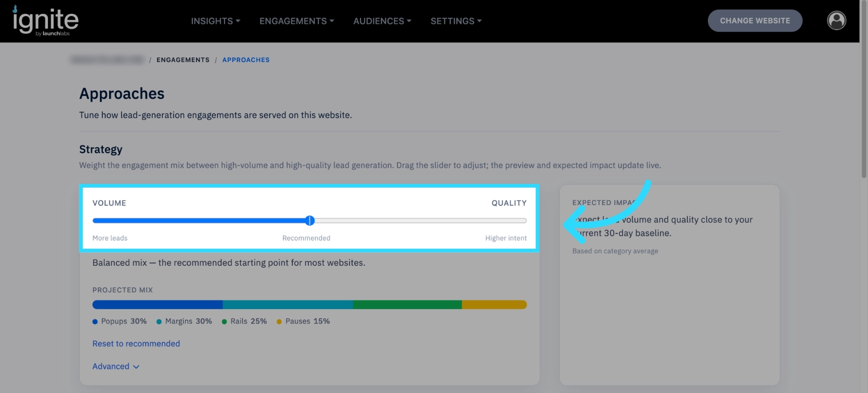Click the Margins teal segment of mix bar
868x393 pixels.
pos(288,304)
